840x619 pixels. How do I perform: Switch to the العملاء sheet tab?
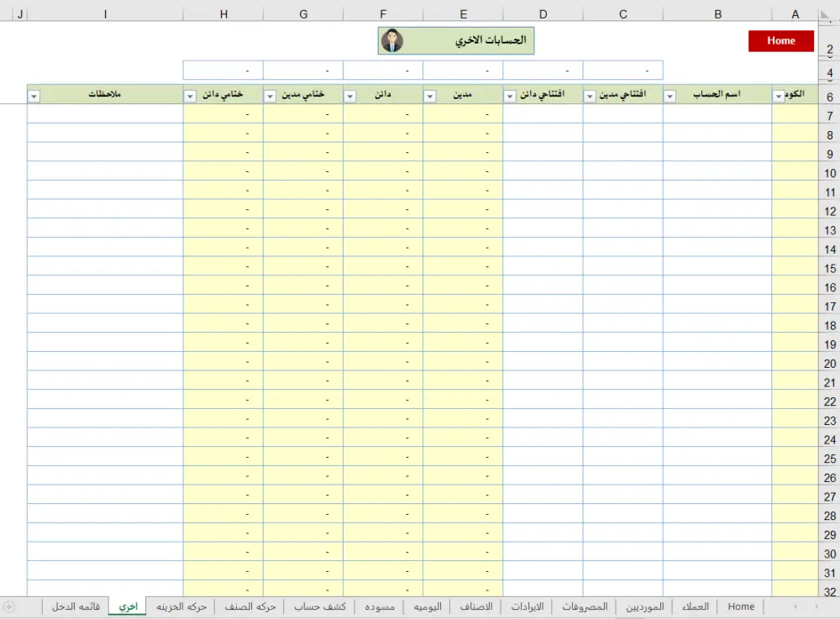pos(695,606)
